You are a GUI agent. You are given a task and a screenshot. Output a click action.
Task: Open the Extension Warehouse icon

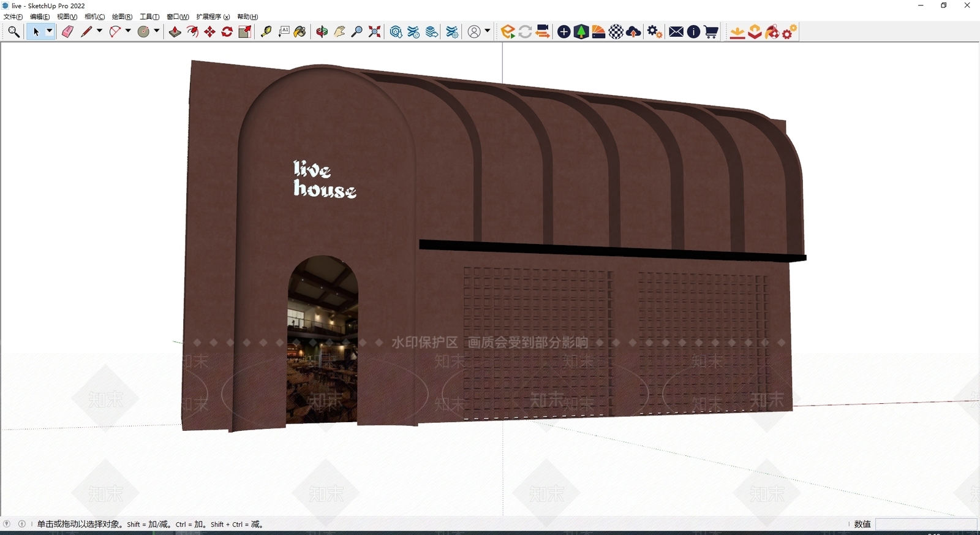tap(413, 32)
